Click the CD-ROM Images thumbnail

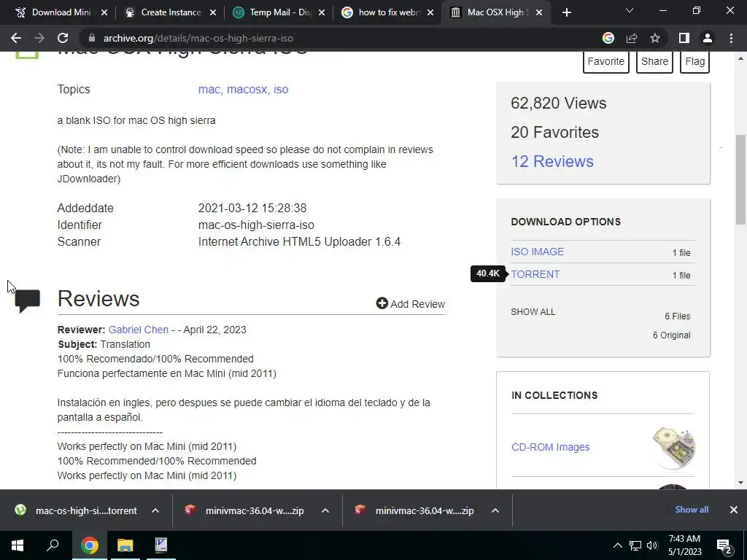coord(673,448)
